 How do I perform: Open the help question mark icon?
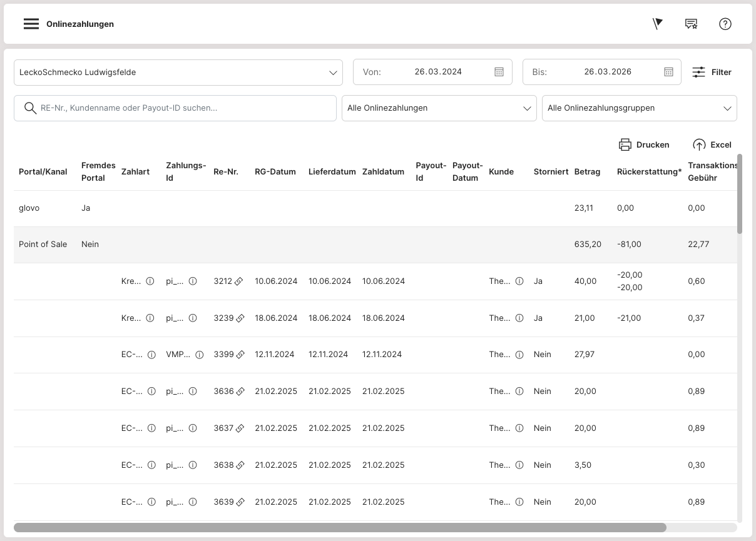click(x=725, y=24)
